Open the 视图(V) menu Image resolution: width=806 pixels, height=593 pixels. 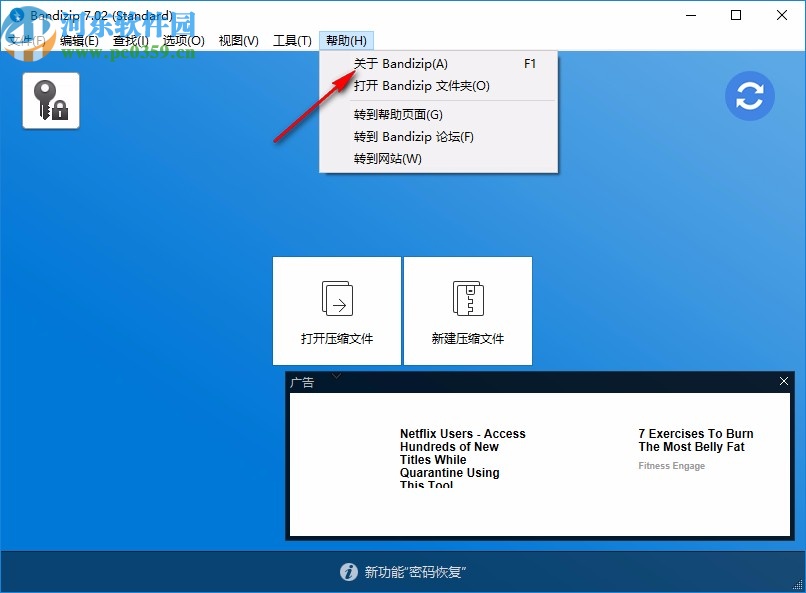(x=238, y=40)
